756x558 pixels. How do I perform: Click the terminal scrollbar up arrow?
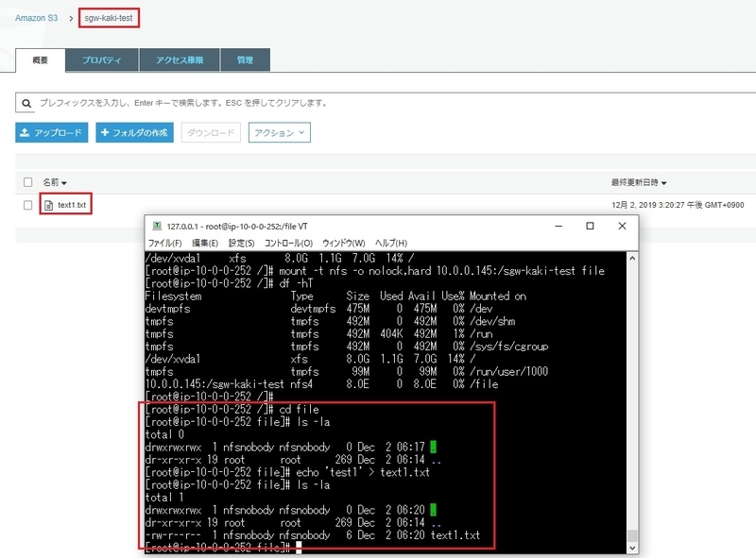tap(632, 259)
